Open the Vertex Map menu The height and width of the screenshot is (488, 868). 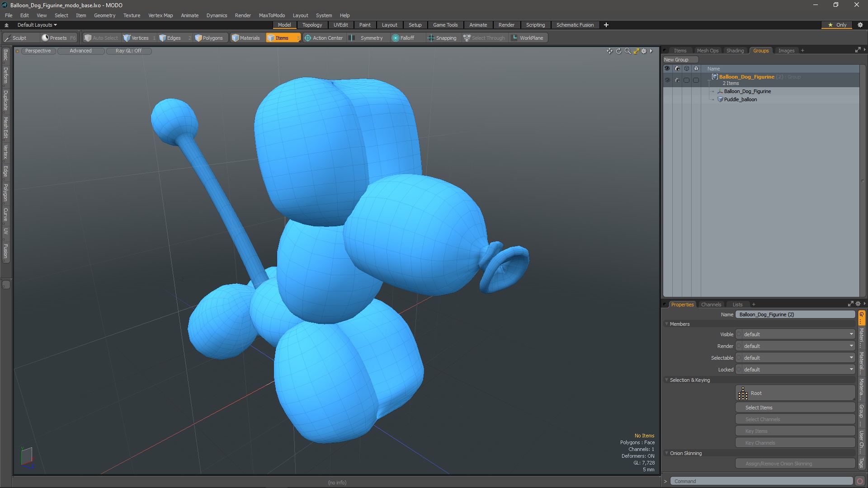pos(160,15)
